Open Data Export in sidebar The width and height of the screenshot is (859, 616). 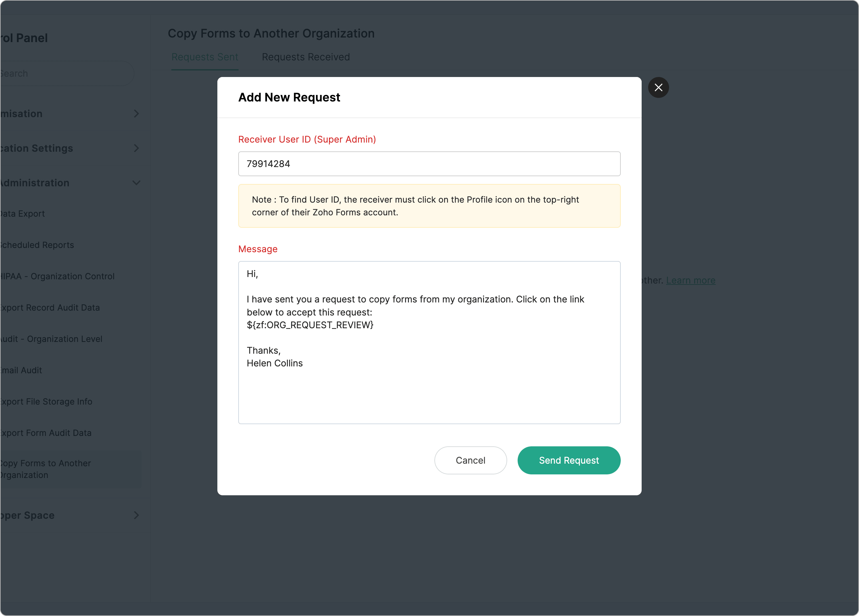[23, 213]
